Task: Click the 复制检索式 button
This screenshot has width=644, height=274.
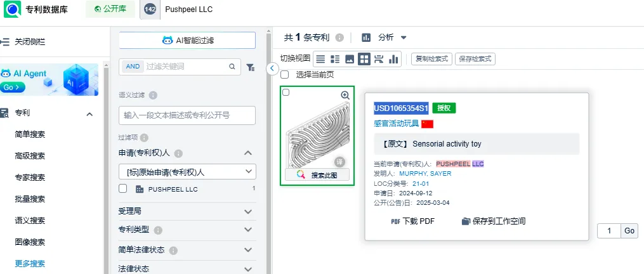Action: click(431, 59)
